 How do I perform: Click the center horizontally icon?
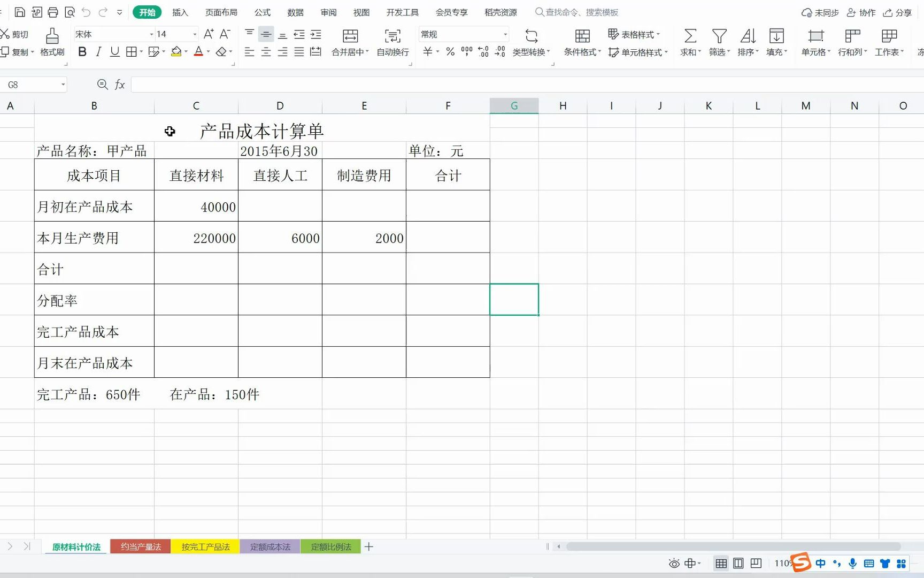click(266, 52)
